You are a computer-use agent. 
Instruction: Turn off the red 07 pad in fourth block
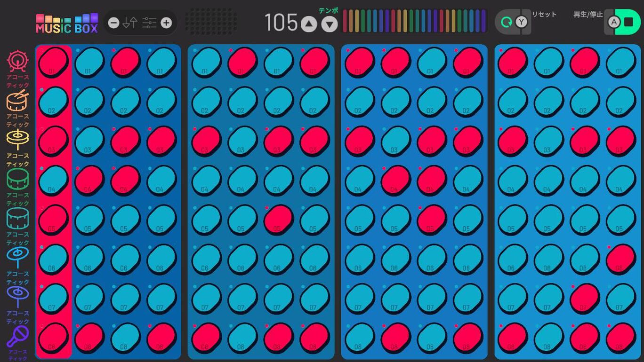pyautogui.click(x=584, y=299)
